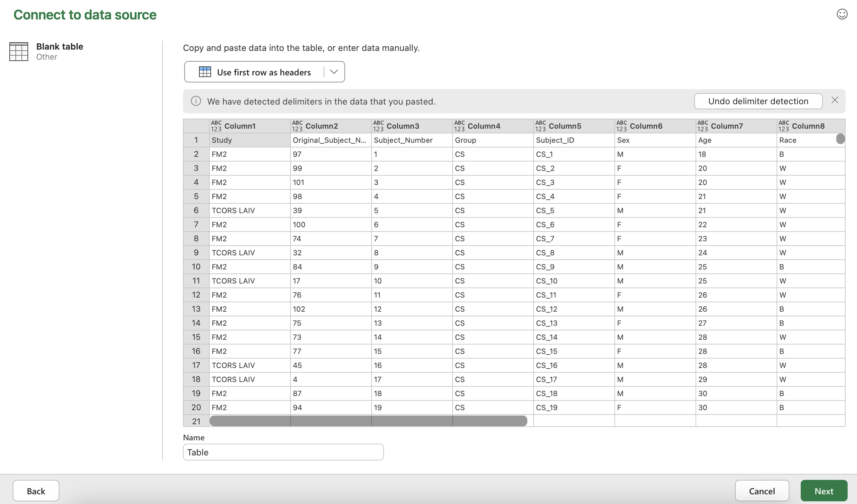Click the Back button
The height and width of the screenshot is (504, 857).
(x=36, y=491)
